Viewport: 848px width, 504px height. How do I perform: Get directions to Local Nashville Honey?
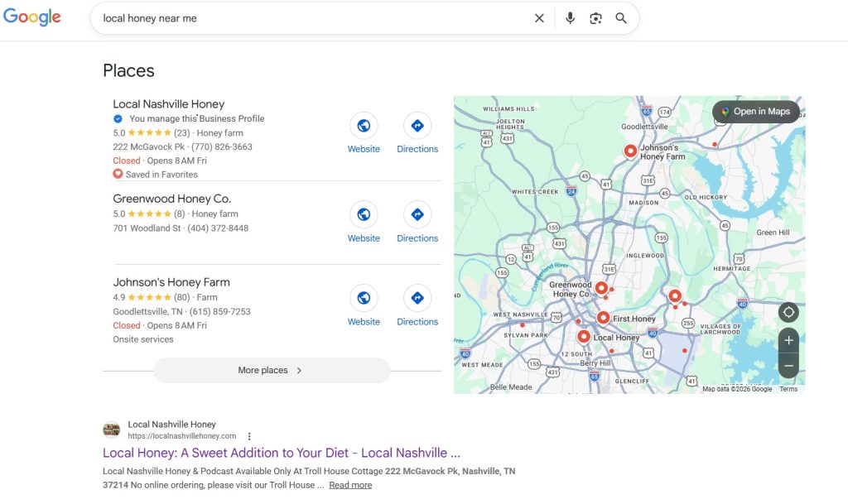point(417,126)
